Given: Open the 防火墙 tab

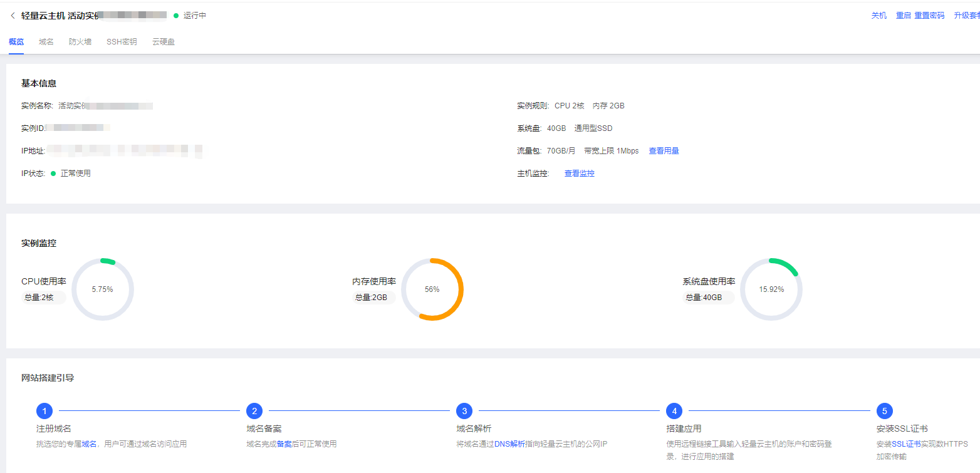Looking at the screenshot, I should 80,42.
